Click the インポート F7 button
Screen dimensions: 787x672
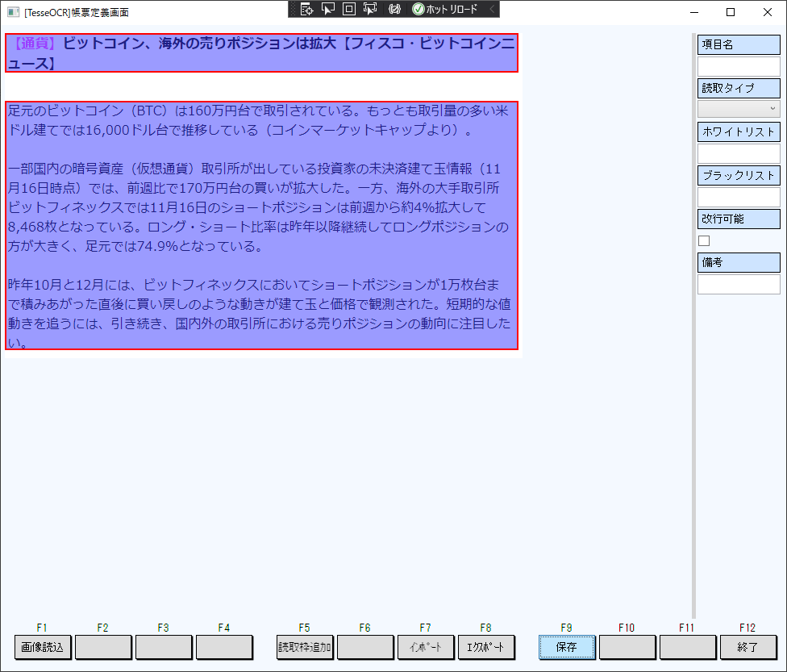tap(426, 647)
